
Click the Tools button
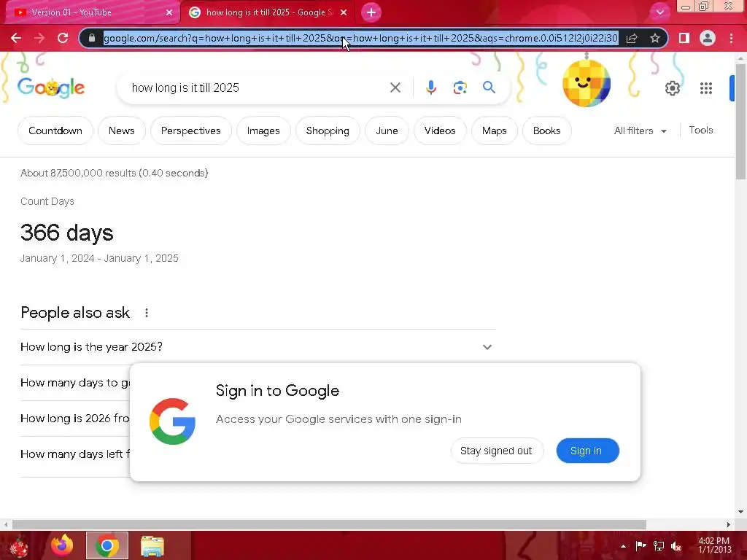[x=701, y=130]
